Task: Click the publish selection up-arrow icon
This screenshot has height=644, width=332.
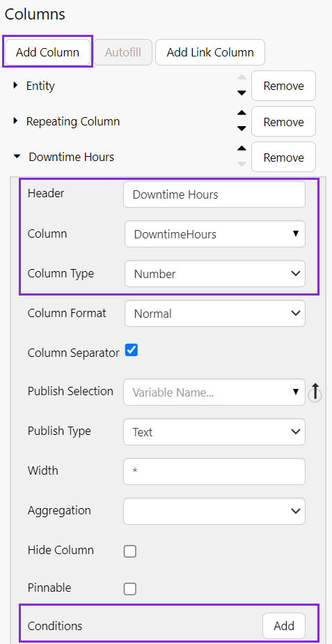Action: coord(315,392)
